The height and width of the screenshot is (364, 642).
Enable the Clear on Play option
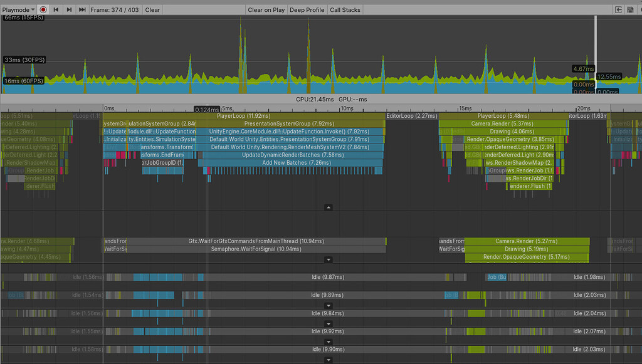pos(266,9)
